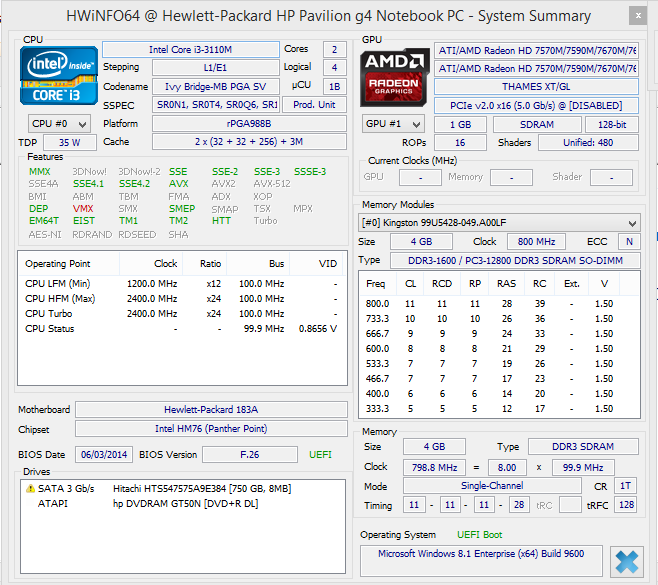Click the AES-NI feature label
658x585 pixels.
tap(45, 235)
